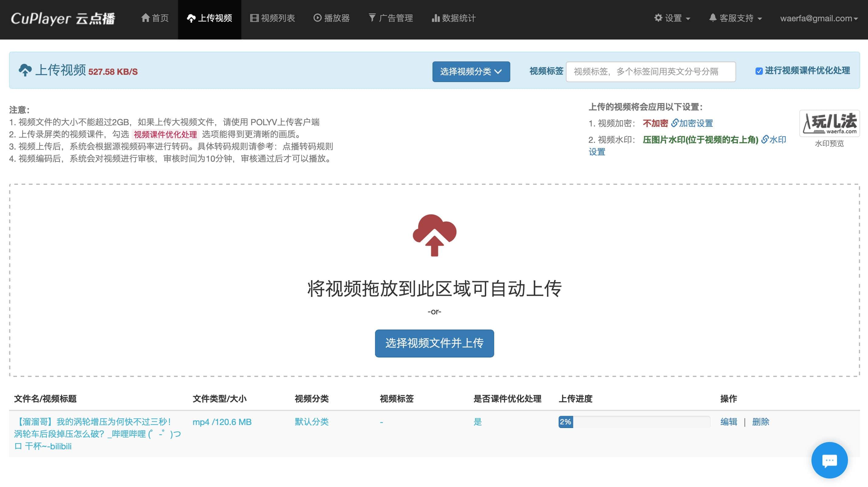Click the gear icon next to 设置
Image resolution: width=868 pixels, height=487 pixels.
point(659,18)
